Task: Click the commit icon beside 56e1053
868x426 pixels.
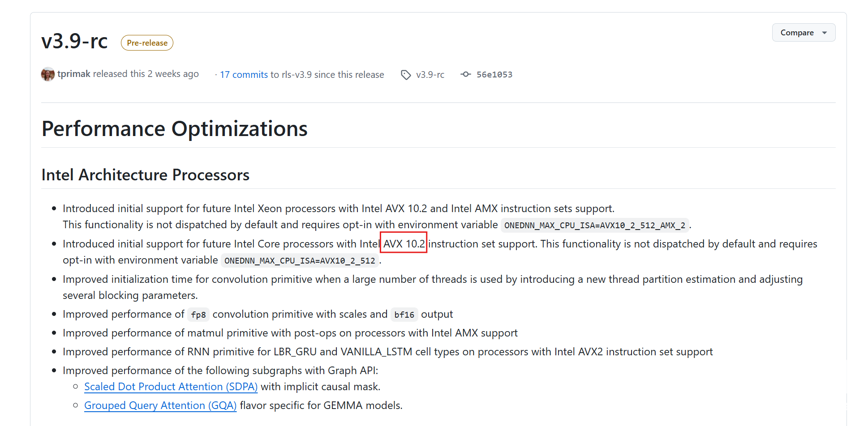Action: 466,74
